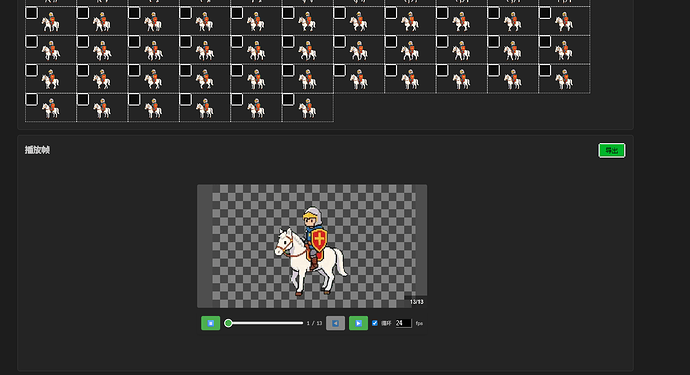Click the frame position slider handle

tap(228, 323)
